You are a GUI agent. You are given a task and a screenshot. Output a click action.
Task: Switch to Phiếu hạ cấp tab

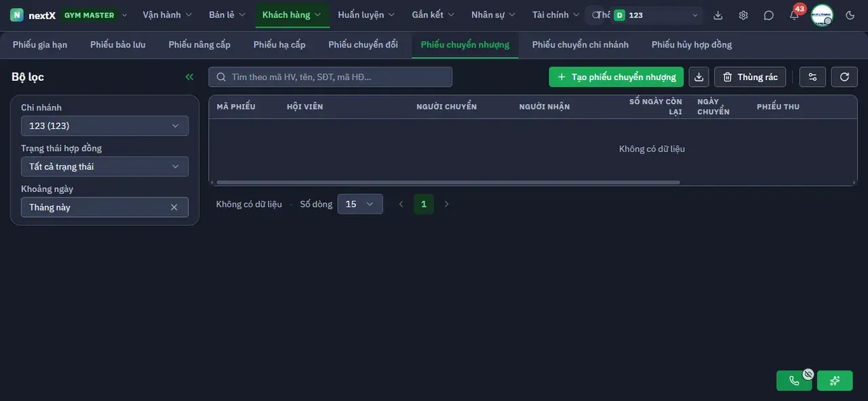[x=279, y=45]
